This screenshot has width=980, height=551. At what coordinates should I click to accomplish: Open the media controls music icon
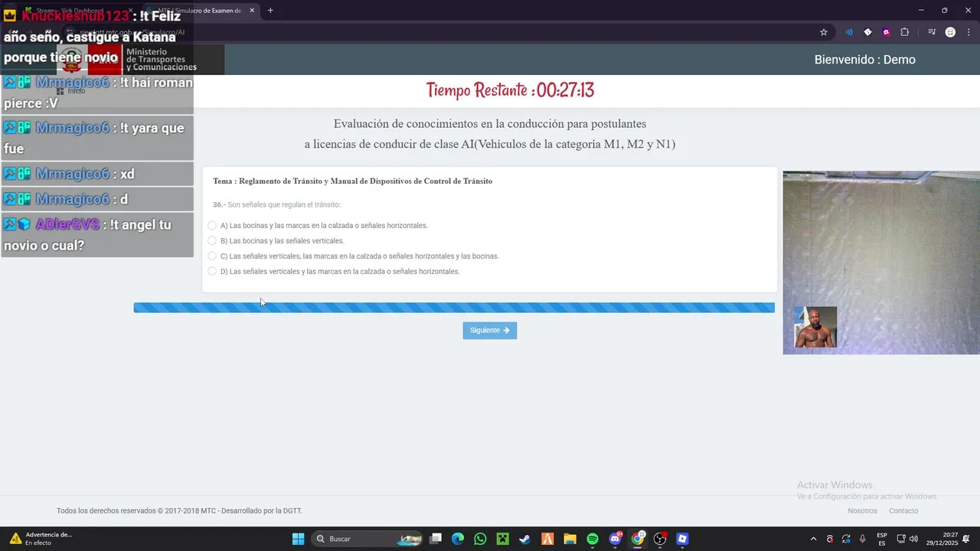tap(932, 32)
